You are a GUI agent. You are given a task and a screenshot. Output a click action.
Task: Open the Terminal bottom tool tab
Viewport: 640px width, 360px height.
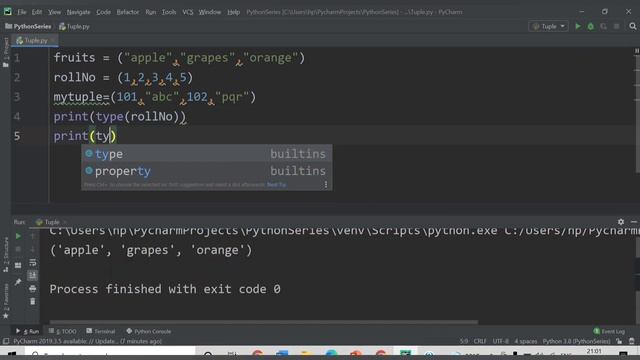click(100, 331)
